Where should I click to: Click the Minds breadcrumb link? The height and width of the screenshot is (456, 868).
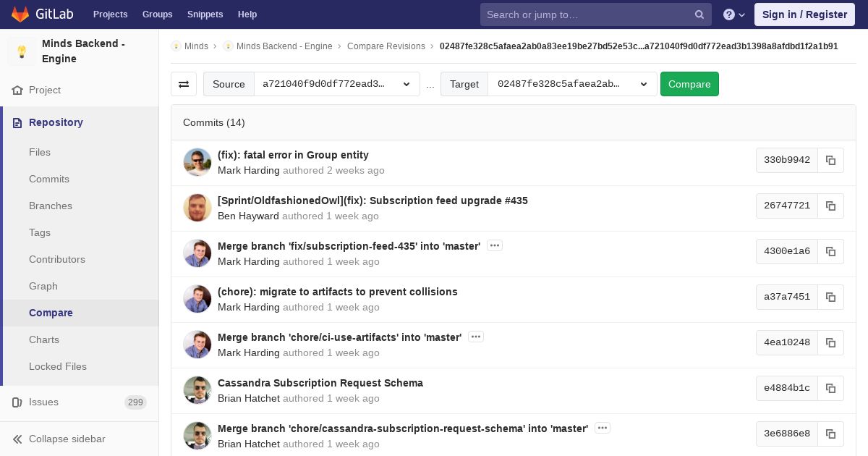[196, 46]
